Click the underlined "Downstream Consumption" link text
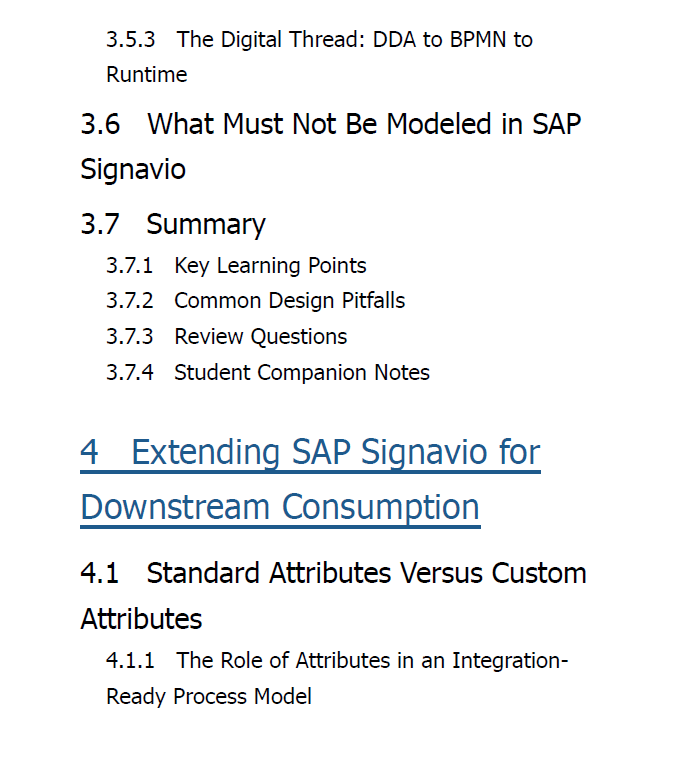 pyautogui.click(x=280, y=507)
